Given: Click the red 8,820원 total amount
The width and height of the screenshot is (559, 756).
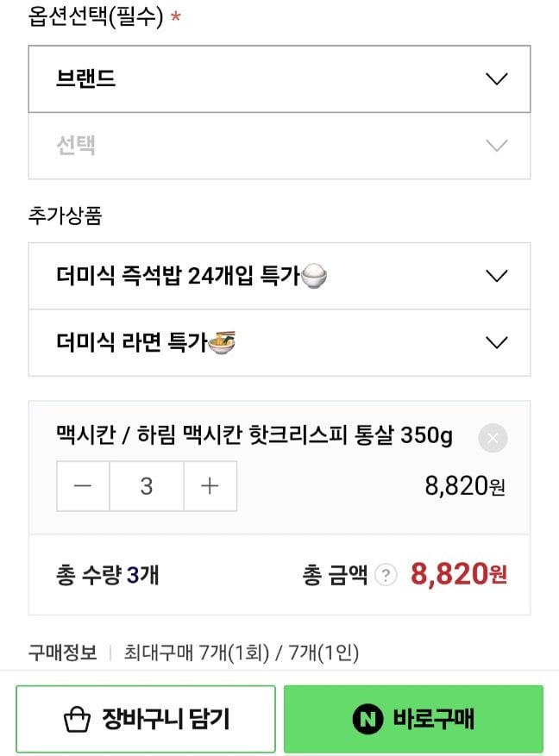Looking at the screenshot, I should pos(458,574).
